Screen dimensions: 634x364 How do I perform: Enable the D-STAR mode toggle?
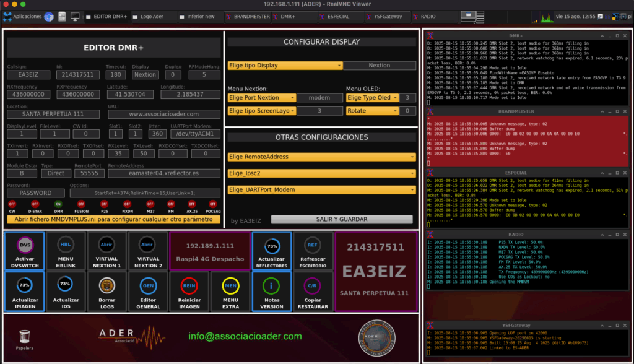(35, 204)
